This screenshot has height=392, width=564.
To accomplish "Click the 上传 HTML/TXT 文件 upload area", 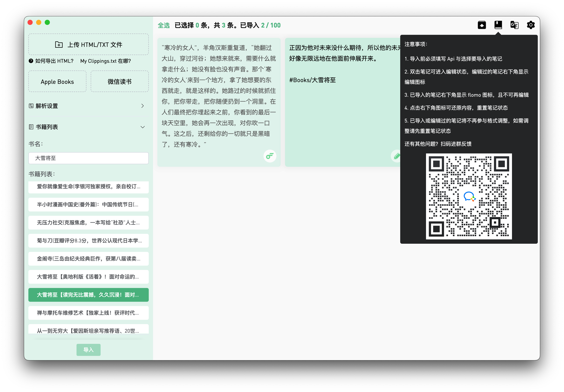I will tap(88, 44).
